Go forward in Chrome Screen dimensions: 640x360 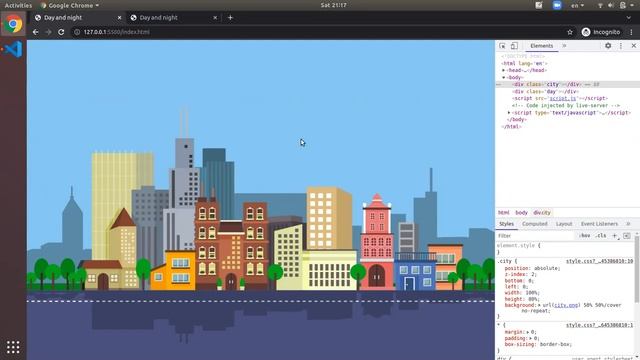point(48,32)
